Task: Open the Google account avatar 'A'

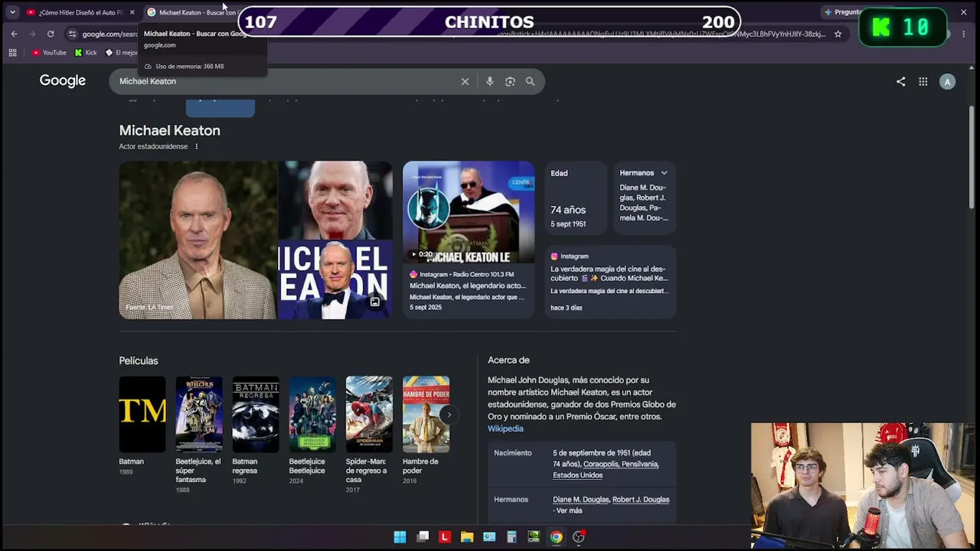Action: pyautogui.click(x=947, y=82)
